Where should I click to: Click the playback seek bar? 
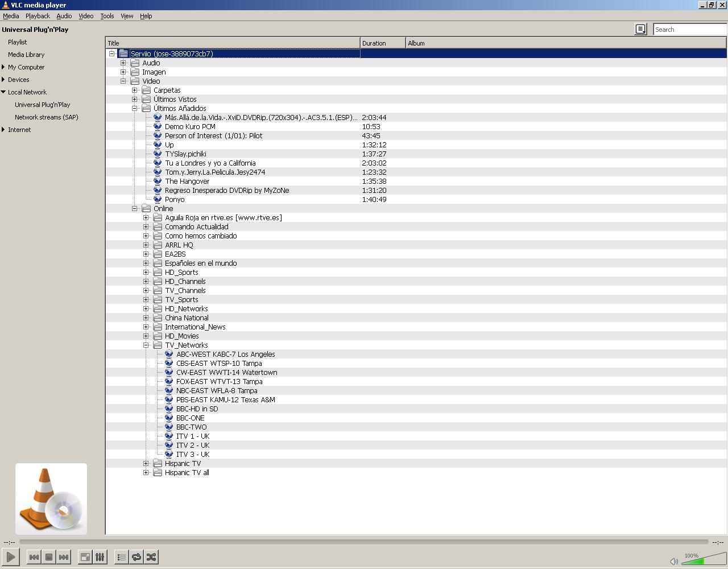click(364, 542)
